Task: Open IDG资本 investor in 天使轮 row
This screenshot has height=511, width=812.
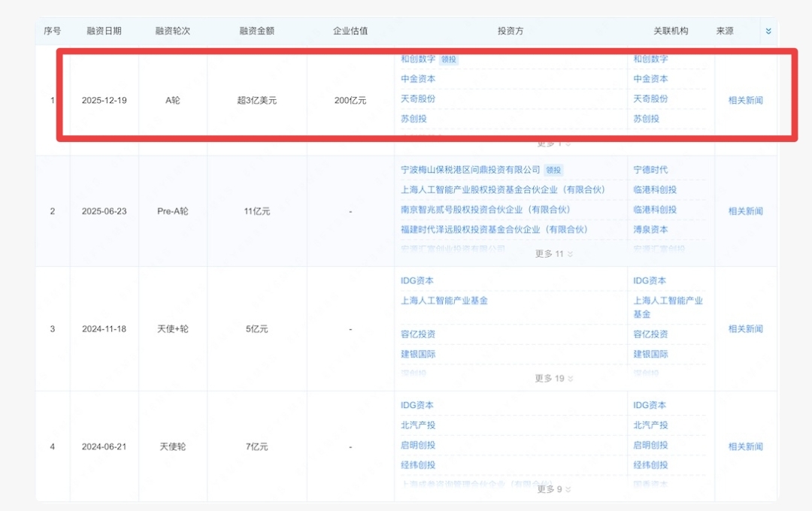Action: click(x=417, y=405)
